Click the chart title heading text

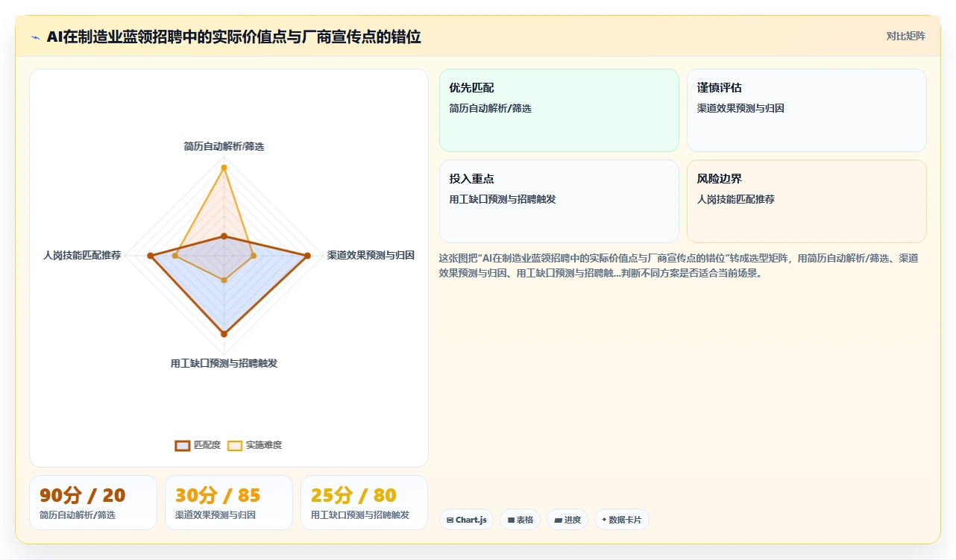click(x=233, y=37)
